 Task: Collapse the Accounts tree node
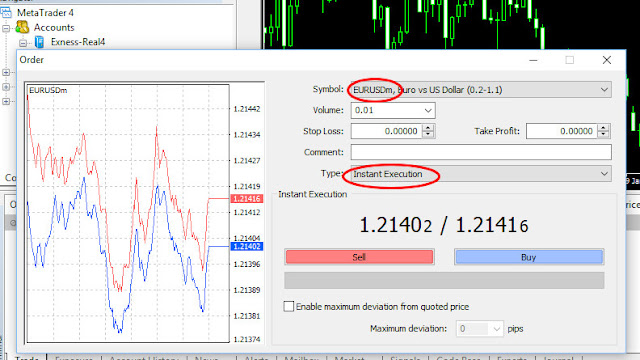(x=6, y=28)
